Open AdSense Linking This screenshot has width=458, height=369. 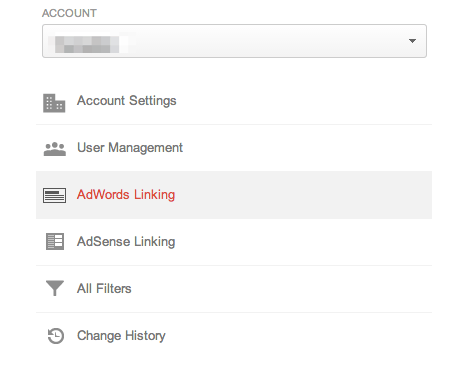234,242
